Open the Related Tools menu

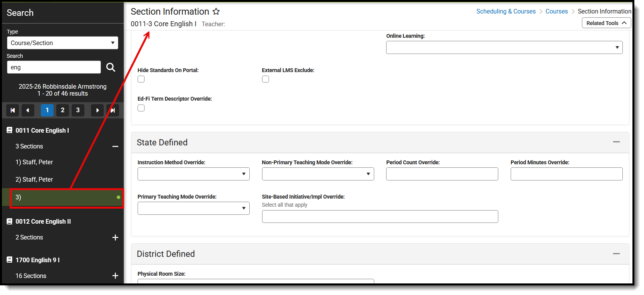tap(606, 23)
